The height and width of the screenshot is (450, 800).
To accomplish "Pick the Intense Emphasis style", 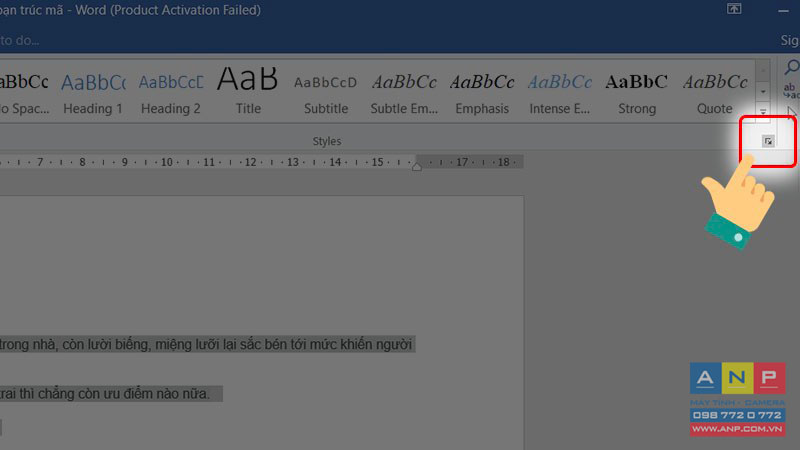I will pyautogui.click(x=559, y=92).
